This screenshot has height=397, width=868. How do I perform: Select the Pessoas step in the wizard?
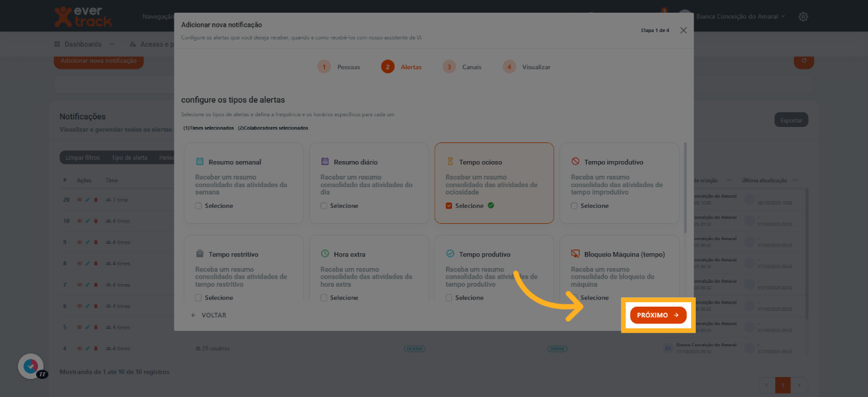click(x=339, y=67)
